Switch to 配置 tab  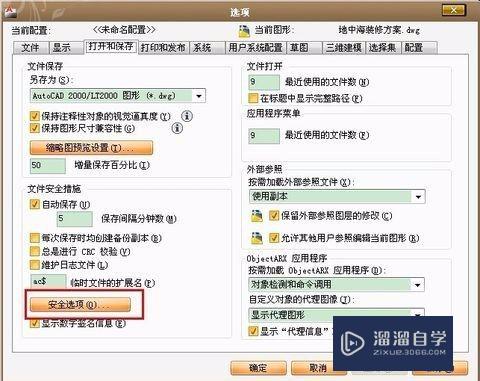pyautogui.click(x=419, y=48)
